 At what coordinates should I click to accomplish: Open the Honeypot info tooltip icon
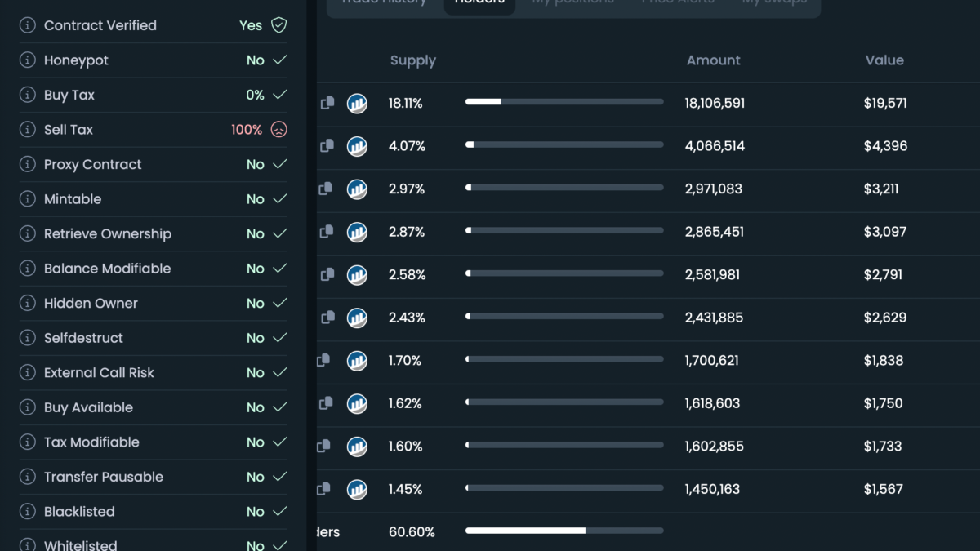pyautogui.click(x=28, y=60)
